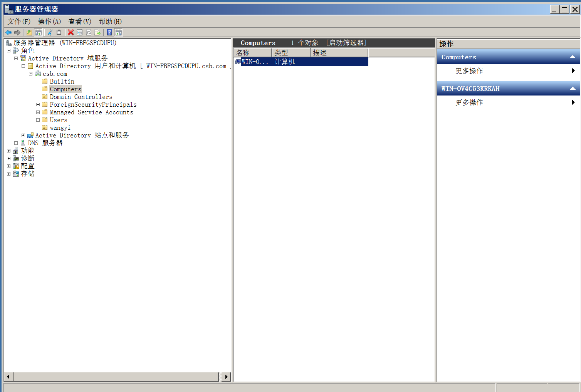Viewport: 581px width, 392px height.
Task: Click the Properties icon in the toolbar
Action: (80, 32)
